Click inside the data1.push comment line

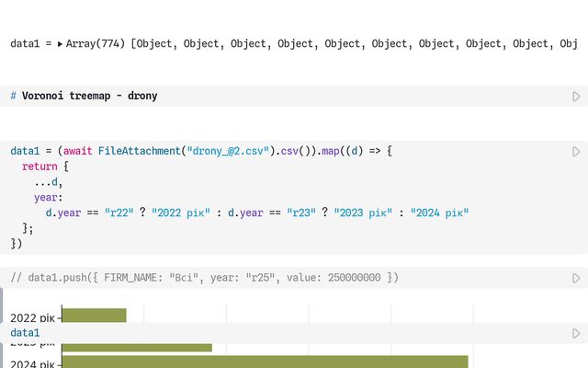[x=204, y=278]
